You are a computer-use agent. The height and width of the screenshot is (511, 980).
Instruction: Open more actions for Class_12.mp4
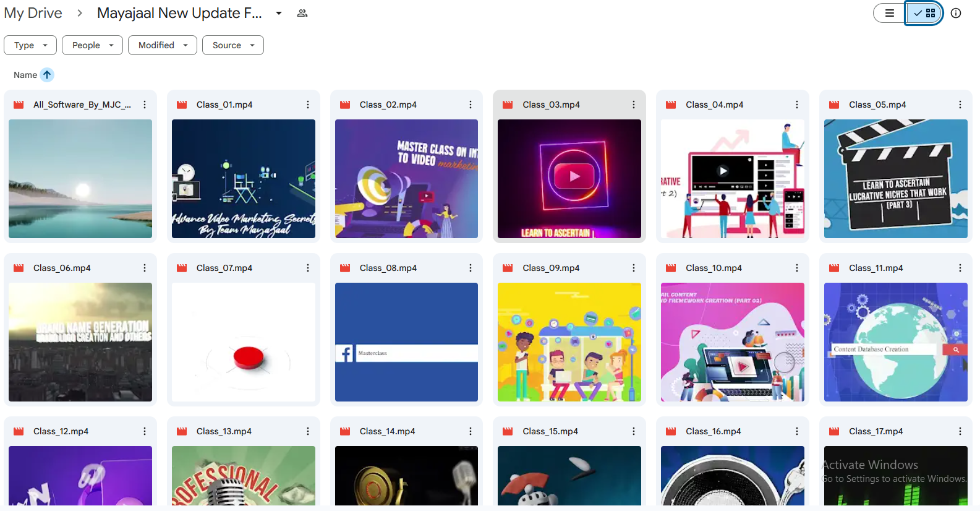click(145, 431)
